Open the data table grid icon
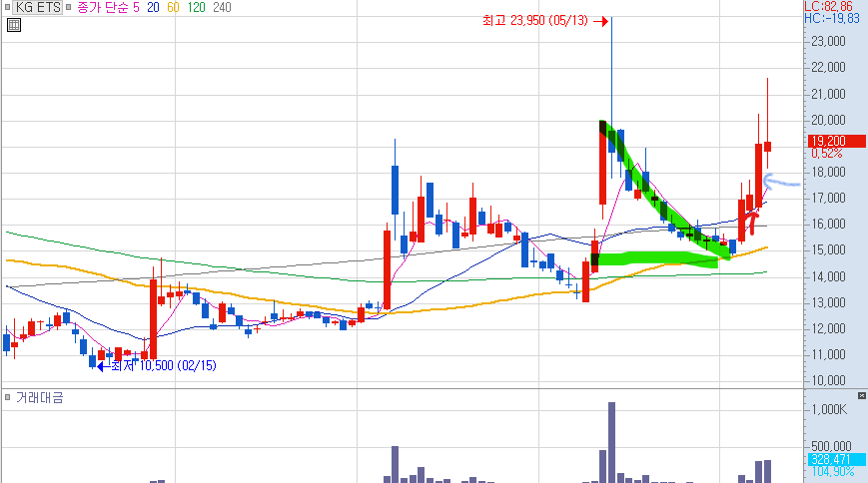Screen dimensions: 868x483 tap(14, 25)
